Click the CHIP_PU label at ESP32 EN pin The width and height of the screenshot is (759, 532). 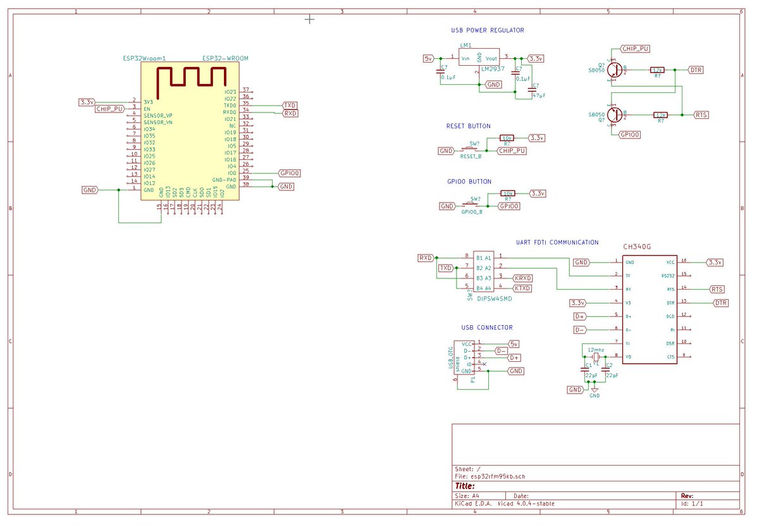coord(109,109)
